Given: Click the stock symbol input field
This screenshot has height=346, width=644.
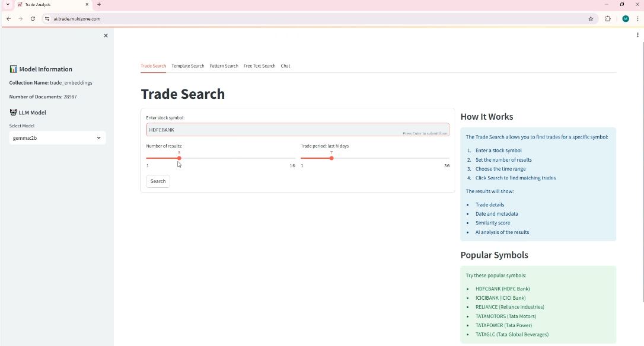Looking at the screenshot, I should (x=297, y=130).
